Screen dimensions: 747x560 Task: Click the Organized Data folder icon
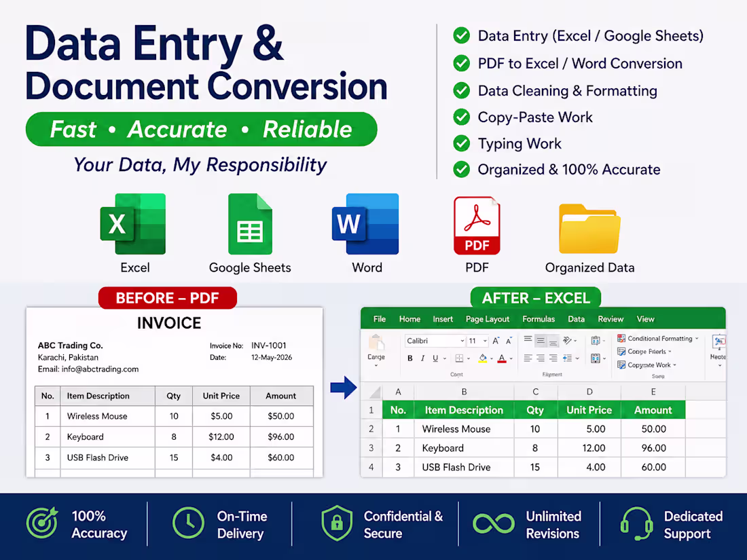click(589, 229)
